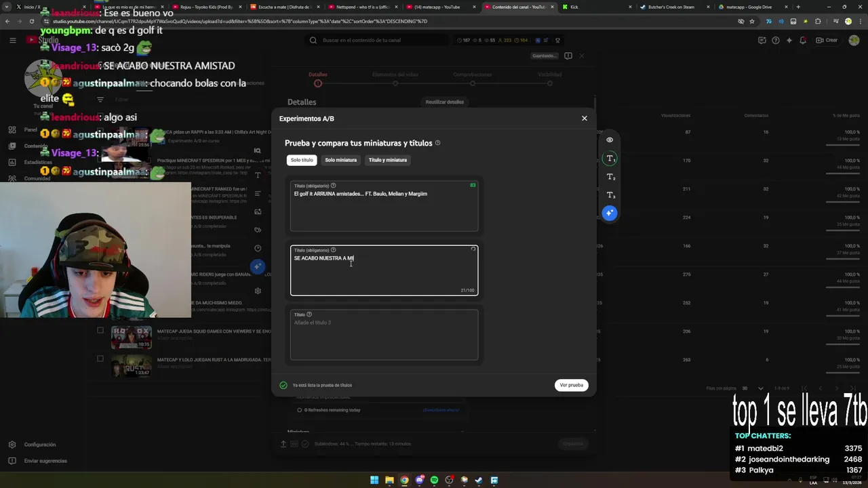Screen dimensions: 868x488
Task: Click the browser address bar URL
Action: click(241, 21)
